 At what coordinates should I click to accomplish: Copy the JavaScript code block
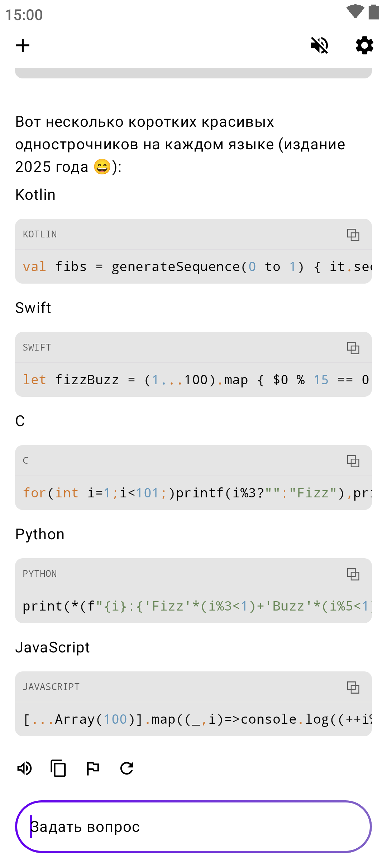tap(353, 687)
